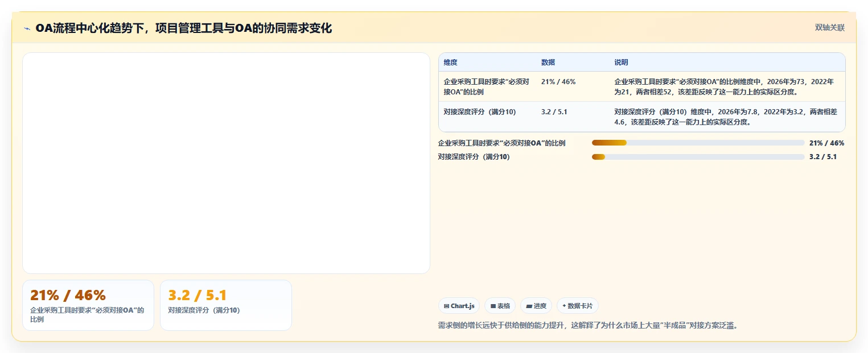The width and height of the screenshot is (868, 353).
Task: Click table cell 企业采购工具时要求“必须对接OA”的比例
Action: [487, 86]
